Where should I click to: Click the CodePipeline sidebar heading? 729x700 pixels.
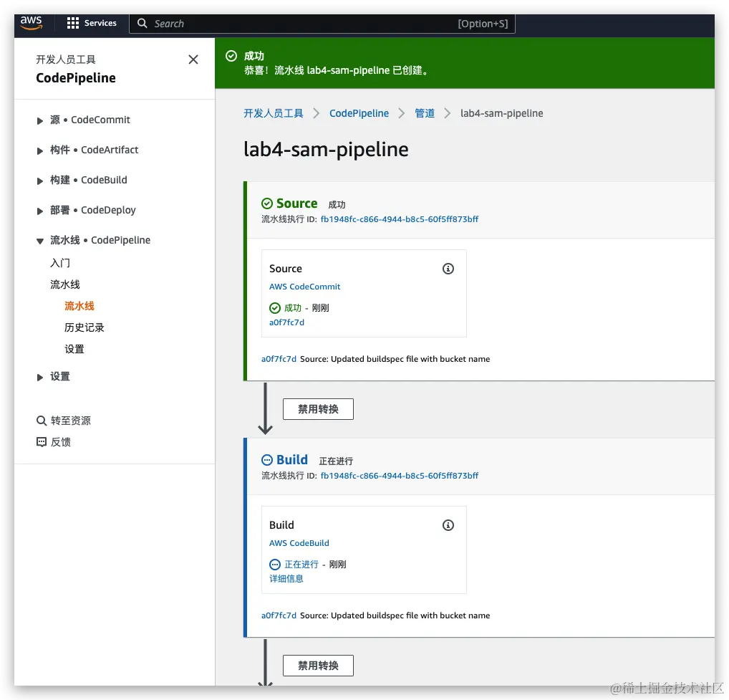(76, 77)
